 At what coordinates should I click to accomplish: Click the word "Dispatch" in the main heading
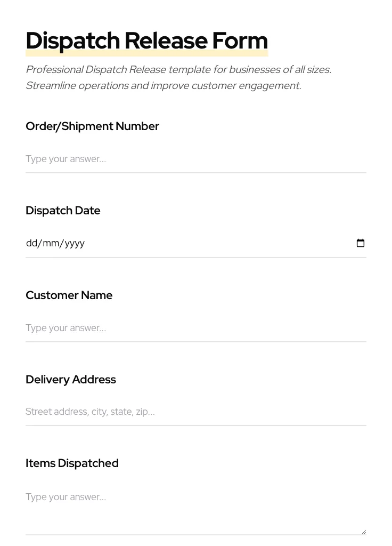(73, 41)
